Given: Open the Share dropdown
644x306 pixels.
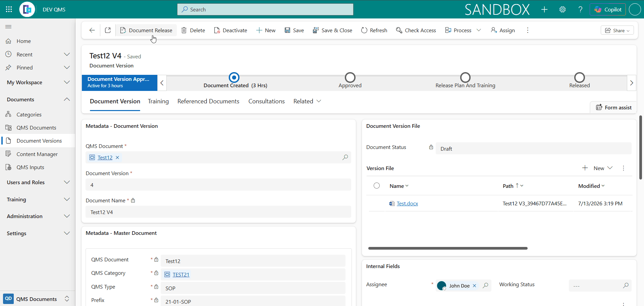Looking at the screenshot, I should tap(617, 30).
